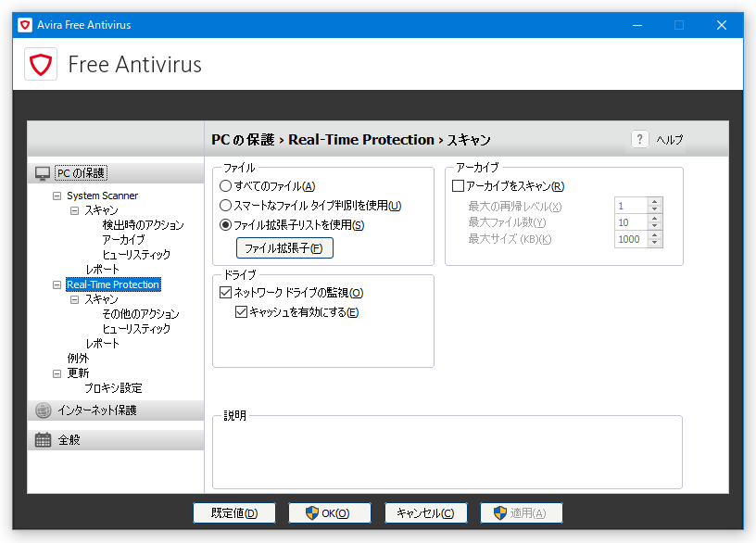The image size is (756, 543).
Task: Click the Avira icon in title bar
Action: 25,25
